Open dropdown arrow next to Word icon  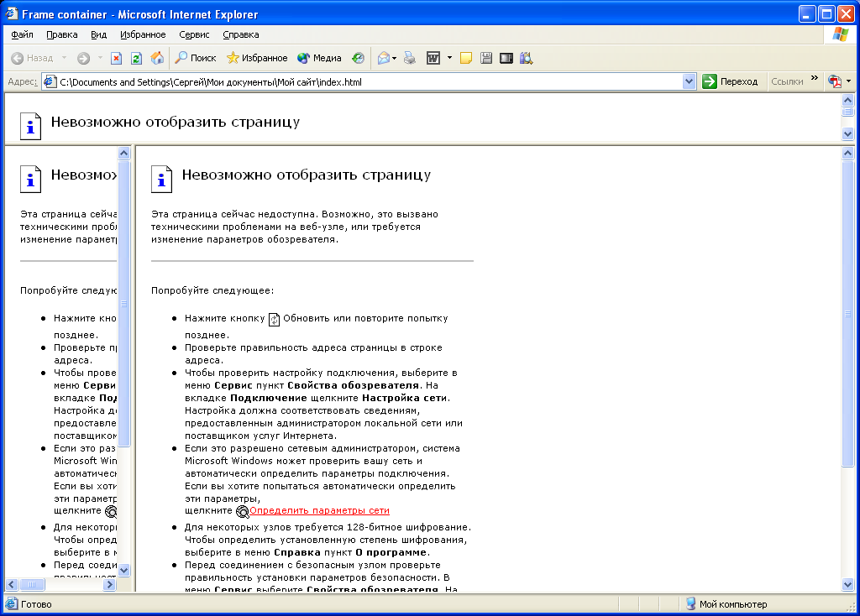point(450,58)
